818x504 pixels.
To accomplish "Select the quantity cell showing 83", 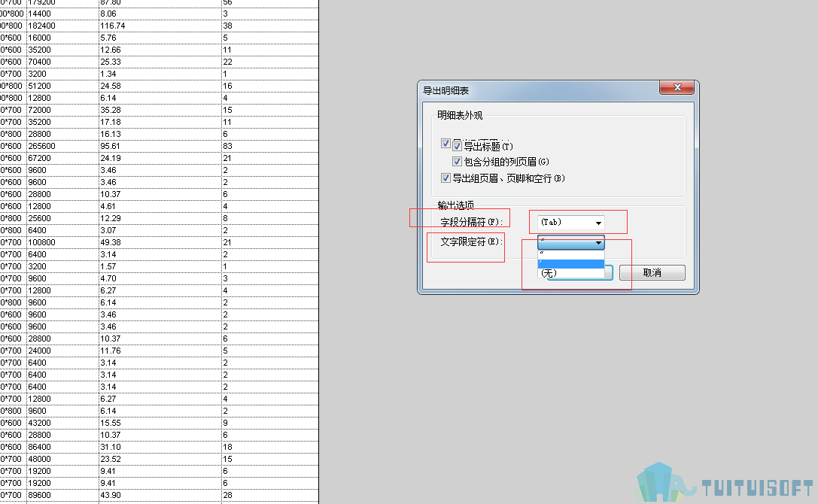I will pos(269,146).
